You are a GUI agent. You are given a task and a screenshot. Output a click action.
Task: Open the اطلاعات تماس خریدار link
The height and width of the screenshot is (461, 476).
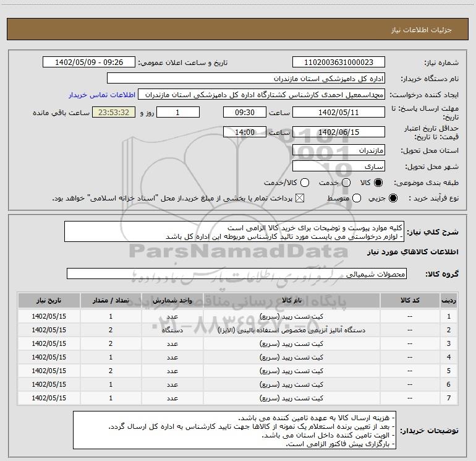[102, 95]
